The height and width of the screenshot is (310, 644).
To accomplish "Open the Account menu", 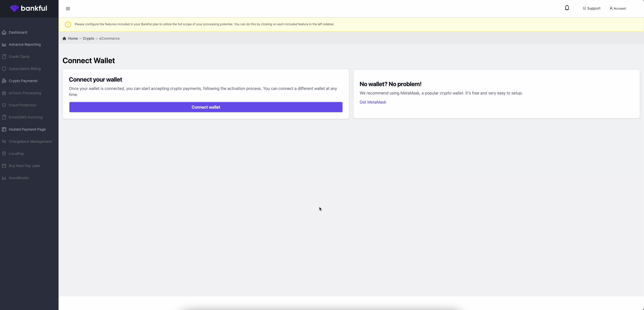I will point(618,8).
